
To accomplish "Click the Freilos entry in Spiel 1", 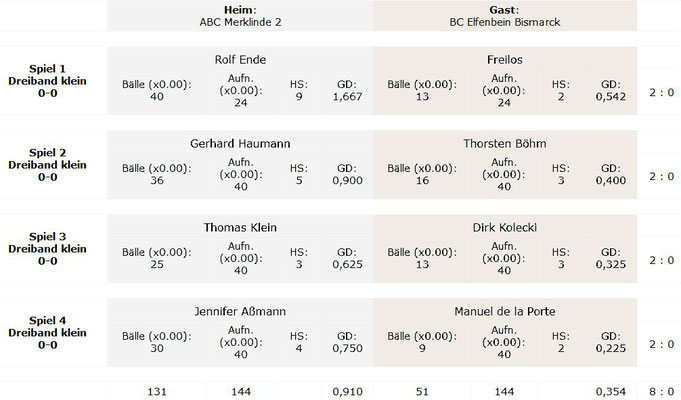I will pyautogui.click(x=505, y=60).
